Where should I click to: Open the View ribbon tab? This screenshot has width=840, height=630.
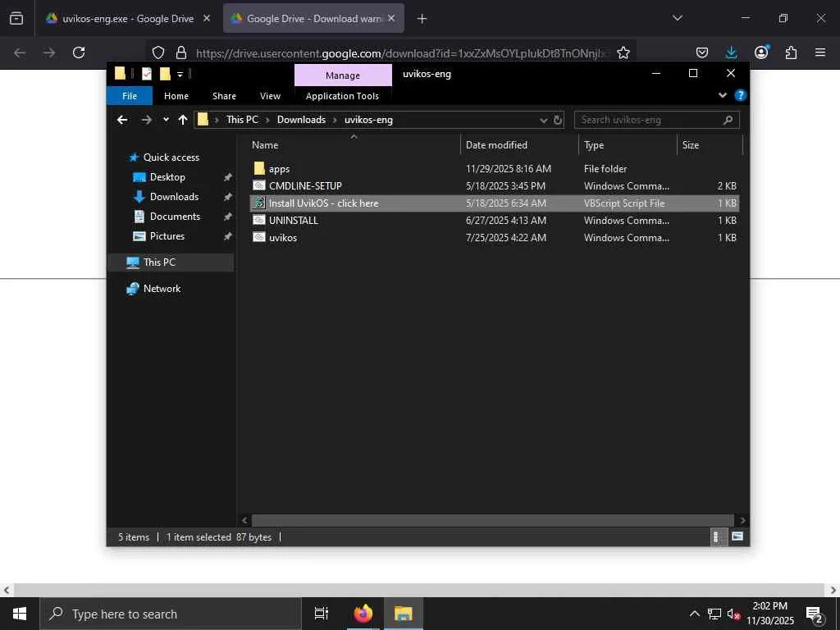tap(270, 96)
